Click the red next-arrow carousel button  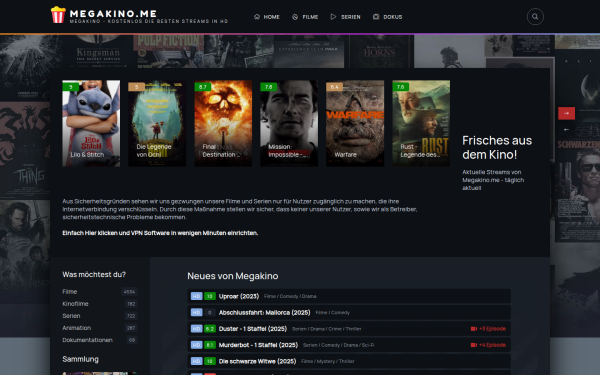pyautogui.click(x=566, y=113)
